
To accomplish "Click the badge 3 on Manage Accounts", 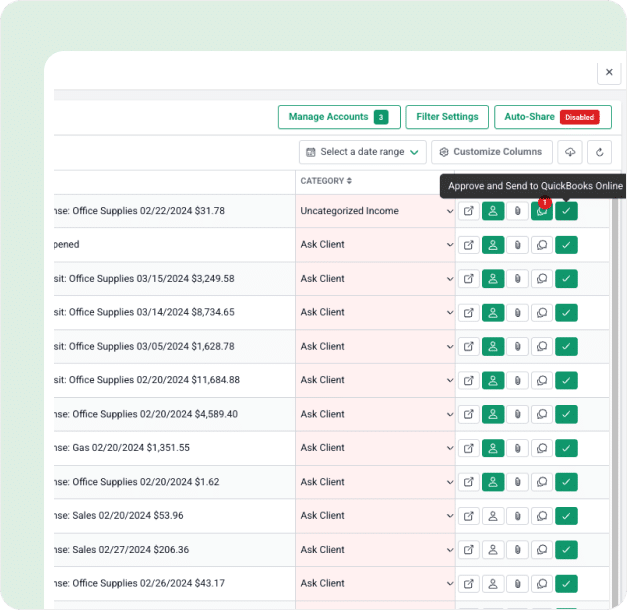I will tap(381, 117).
